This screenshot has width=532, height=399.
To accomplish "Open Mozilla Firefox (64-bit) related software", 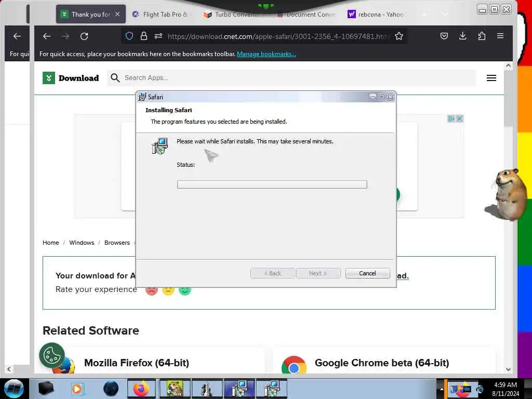I will click(137, 363).
